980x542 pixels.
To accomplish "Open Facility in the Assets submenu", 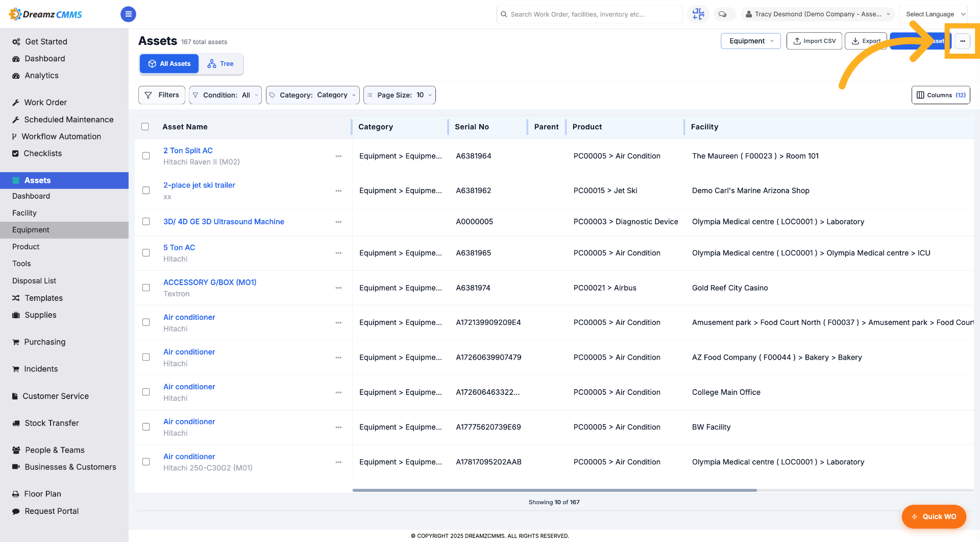I will (24, 213).
